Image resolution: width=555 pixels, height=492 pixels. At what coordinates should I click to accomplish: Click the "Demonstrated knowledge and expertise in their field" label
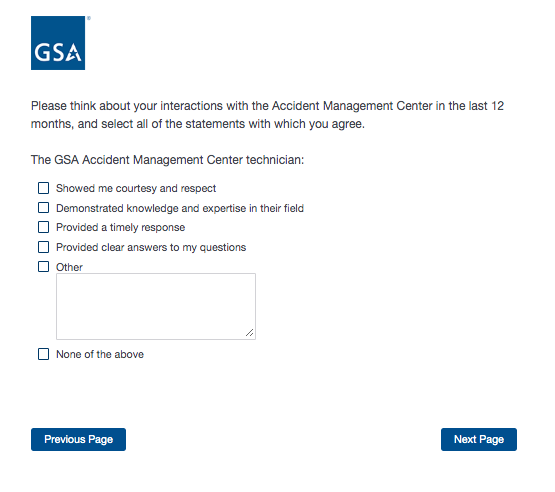180,208
